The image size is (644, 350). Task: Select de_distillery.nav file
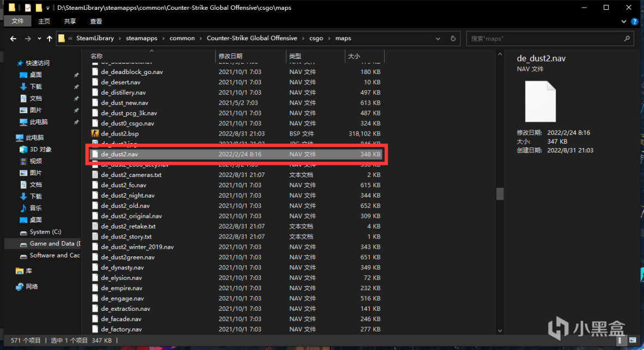[x=123, y=93]
